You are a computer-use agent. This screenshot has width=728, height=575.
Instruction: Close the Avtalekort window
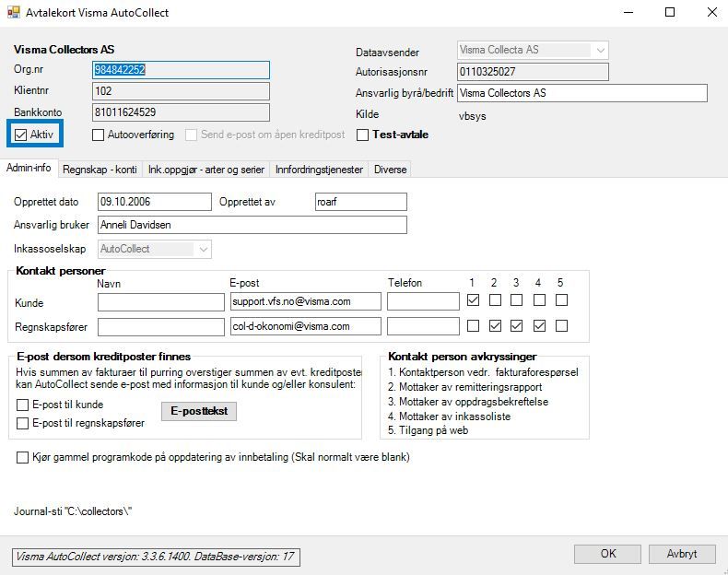pos(711,13)
